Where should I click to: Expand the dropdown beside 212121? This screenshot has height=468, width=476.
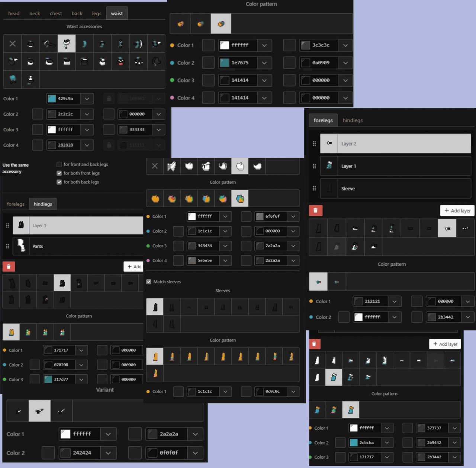coord(394,301)
